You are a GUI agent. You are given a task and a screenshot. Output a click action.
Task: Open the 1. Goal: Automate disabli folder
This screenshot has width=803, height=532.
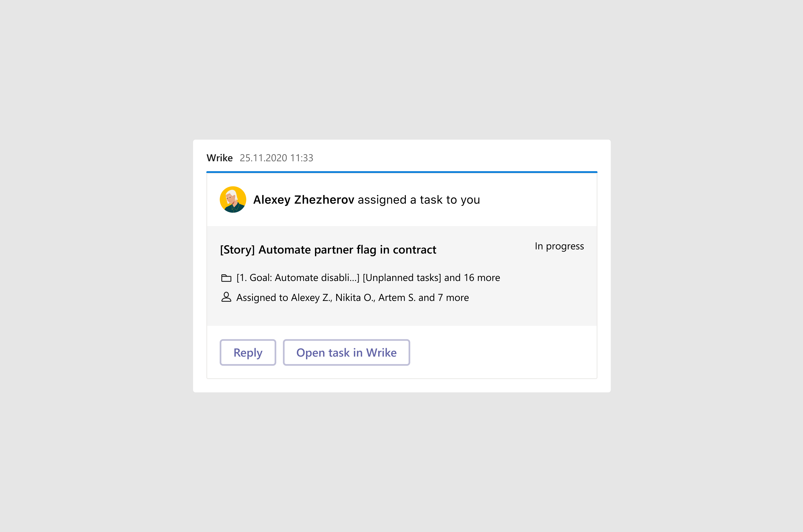pyautogui.click(x=298, y=278)
